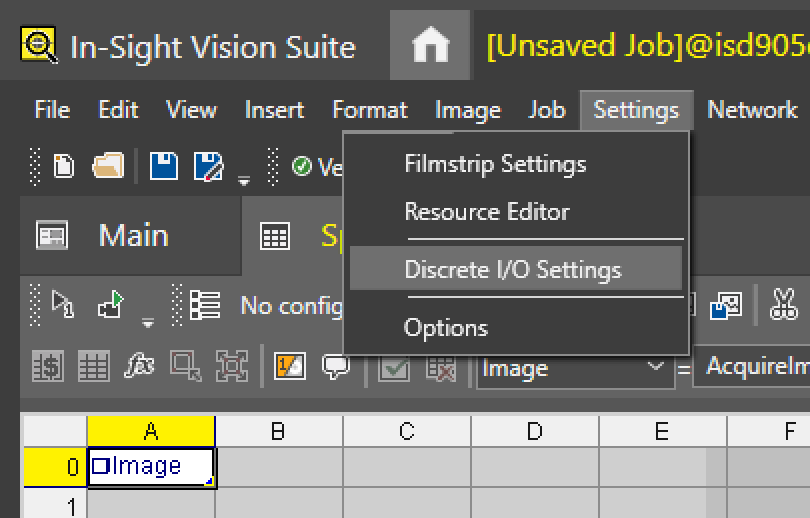The width and height of the screenshot is (810, 518).
Task: Expand the run toolbar overflow arrow
Action: [148, 320]
